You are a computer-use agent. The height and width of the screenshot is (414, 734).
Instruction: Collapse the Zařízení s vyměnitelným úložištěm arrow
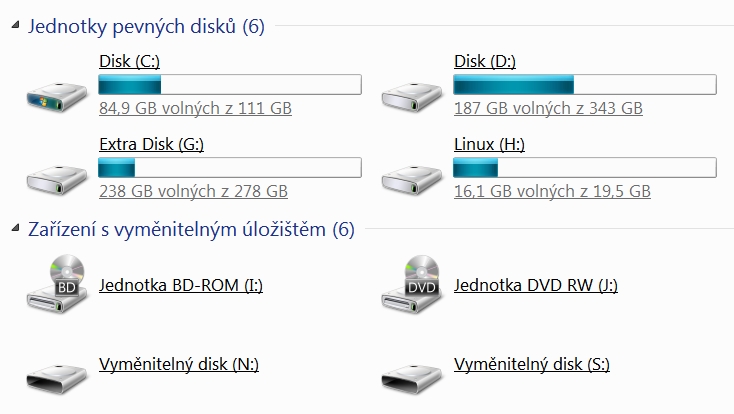coord(15,231)
